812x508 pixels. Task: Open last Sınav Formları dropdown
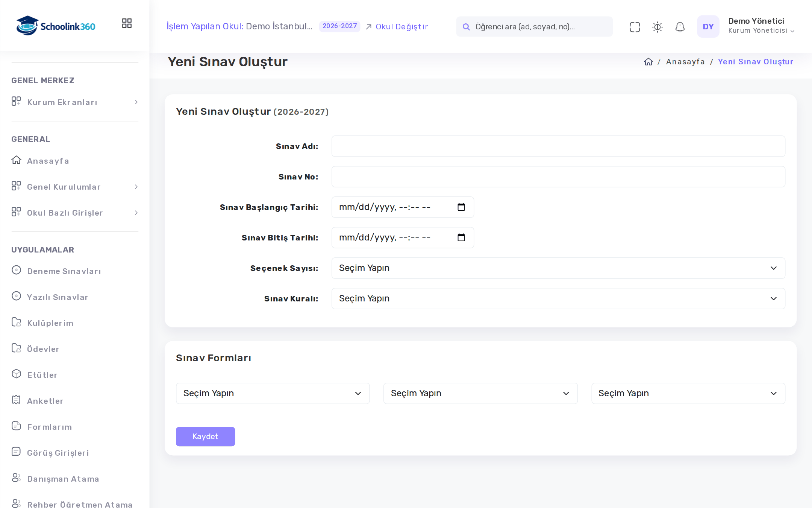pyautogui.click(x=688, y=393)
